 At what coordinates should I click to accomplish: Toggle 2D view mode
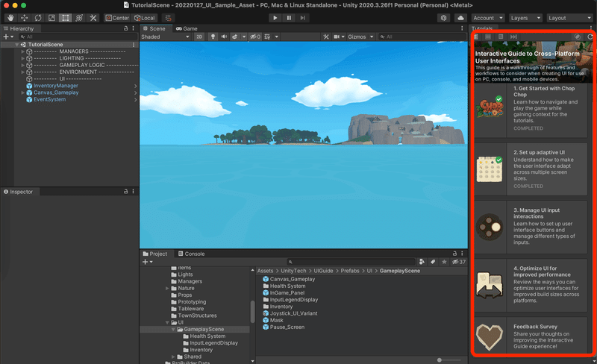[x=199, y=37]
